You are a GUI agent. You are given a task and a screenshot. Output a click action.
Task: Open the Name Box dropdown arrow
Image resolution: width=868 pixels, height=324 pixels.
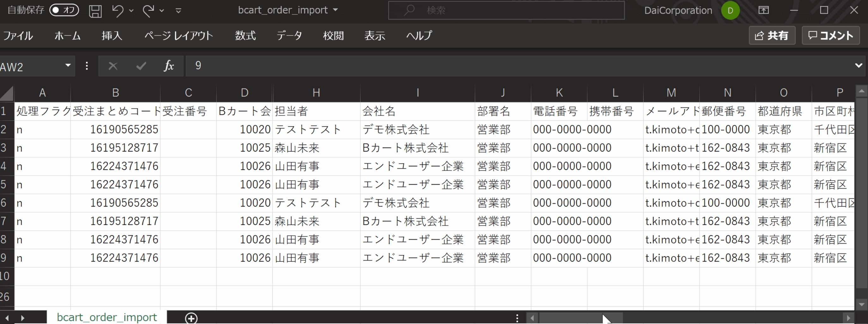coord(68,65)
